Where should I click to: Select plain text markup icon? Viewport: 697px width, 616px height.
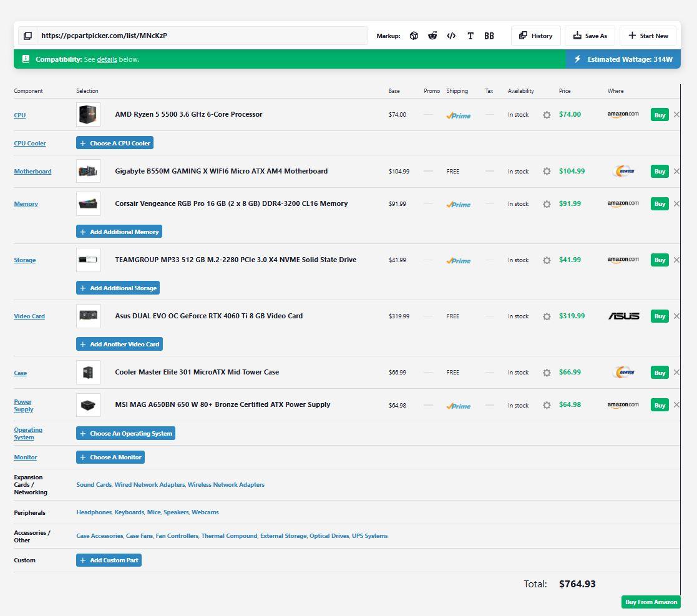point(470,36)
